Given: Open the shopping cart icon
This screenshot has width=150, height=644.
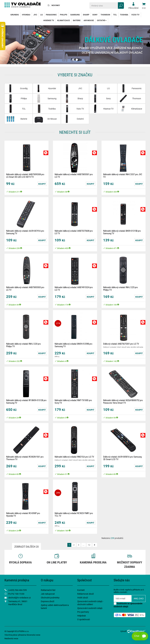Looking at the screenshot, I should click(x=144, y=4).
